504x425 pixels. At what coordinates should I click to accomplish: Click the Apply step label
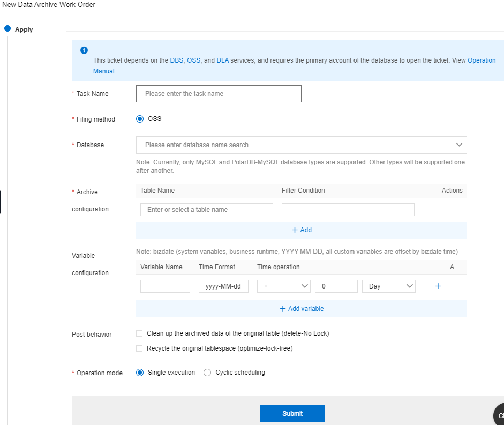click(24, 29)
